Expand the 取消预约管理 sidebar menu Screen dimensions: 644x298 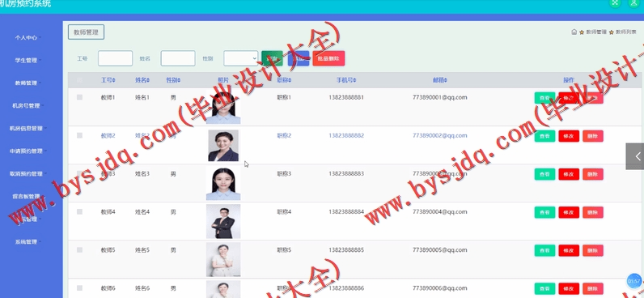click(x=28, y=173)
